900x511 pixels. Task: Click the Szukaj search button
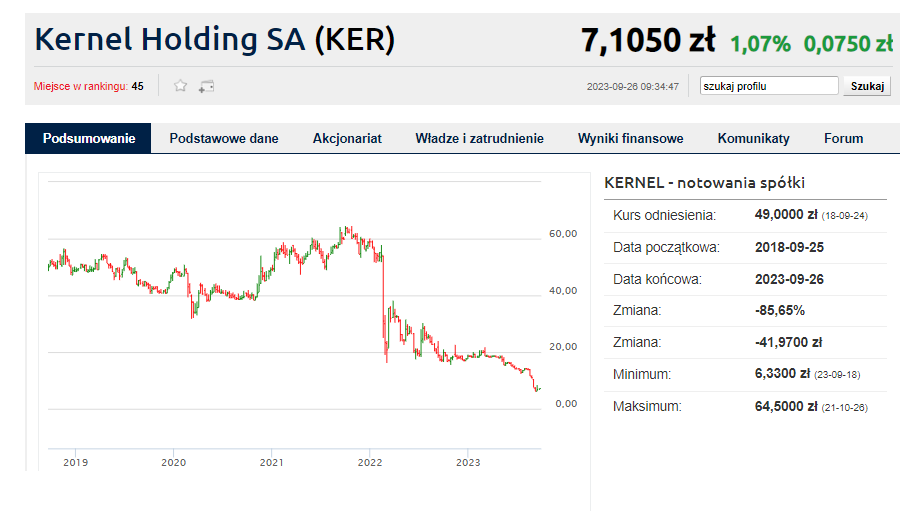(867, 86)
